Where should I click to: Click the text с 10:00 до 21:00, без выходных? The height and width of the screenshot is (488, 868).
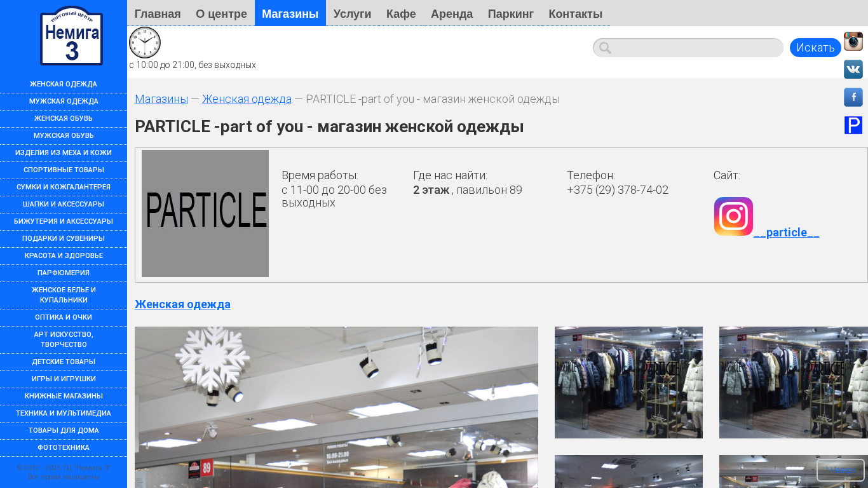point(193,65)
